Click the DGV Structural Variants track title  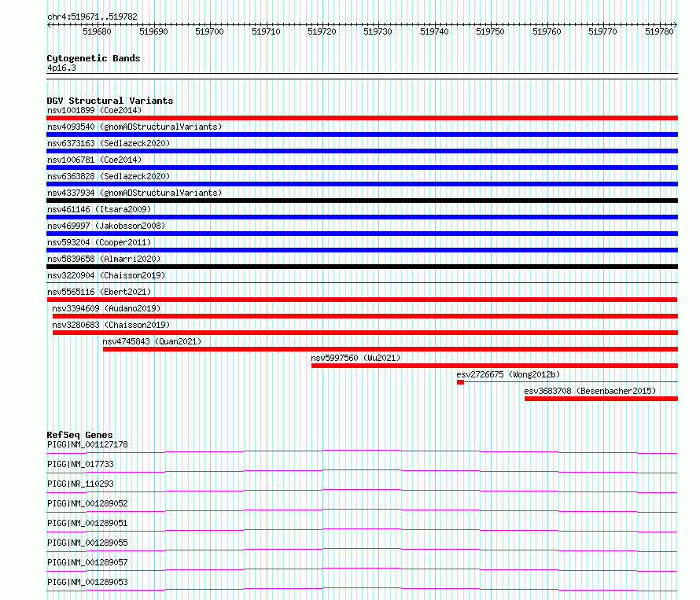[x=110, y=101]
